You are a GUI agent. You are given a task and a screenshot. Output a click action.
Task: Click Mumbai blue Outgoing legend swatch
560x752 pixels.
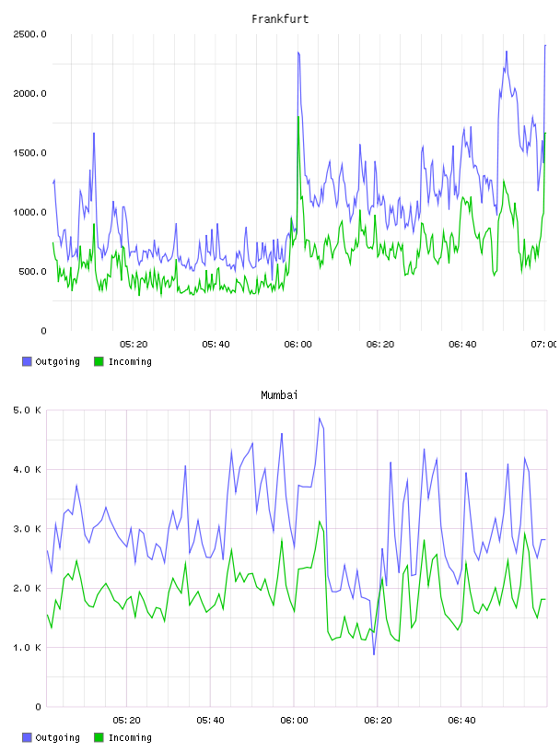click(27, 737)
